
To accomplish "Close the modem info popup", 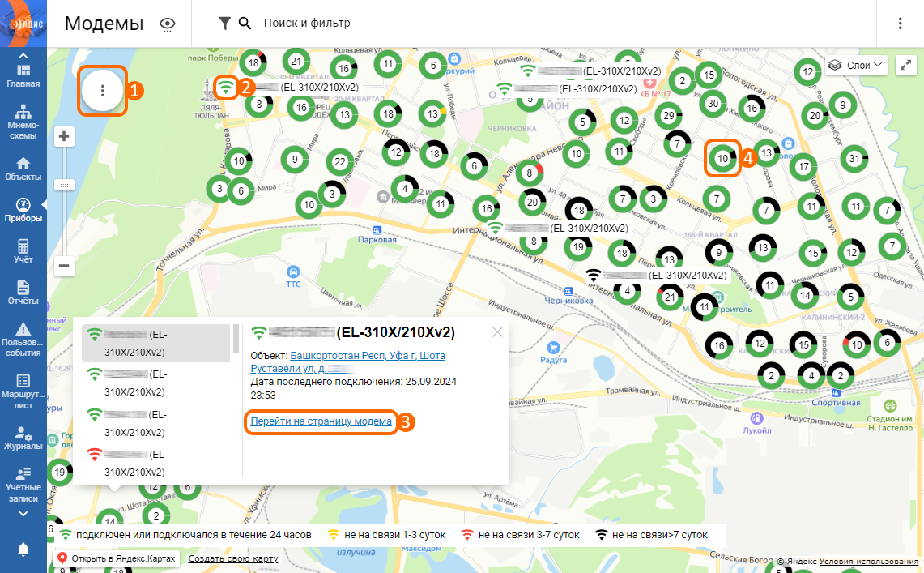I will coord(497,332).
